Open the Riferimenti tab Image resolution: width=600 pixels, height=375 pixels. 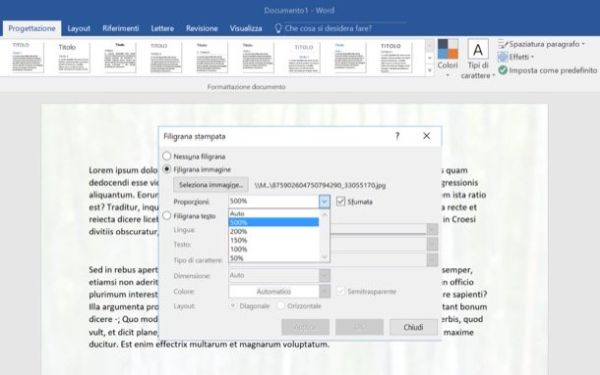point(121,29)
